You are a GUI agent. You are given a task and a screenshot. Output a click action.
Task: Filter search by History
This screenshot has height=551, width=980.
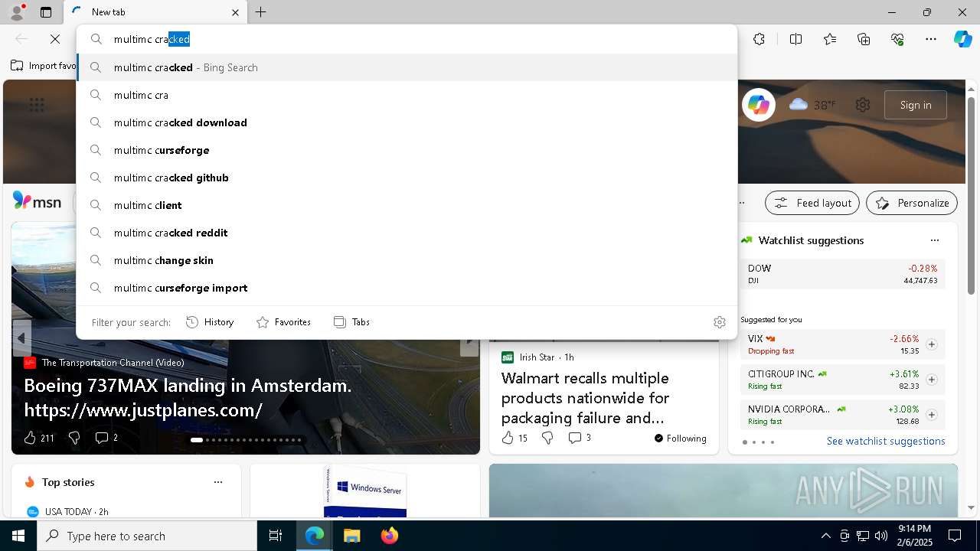point(210,322)
